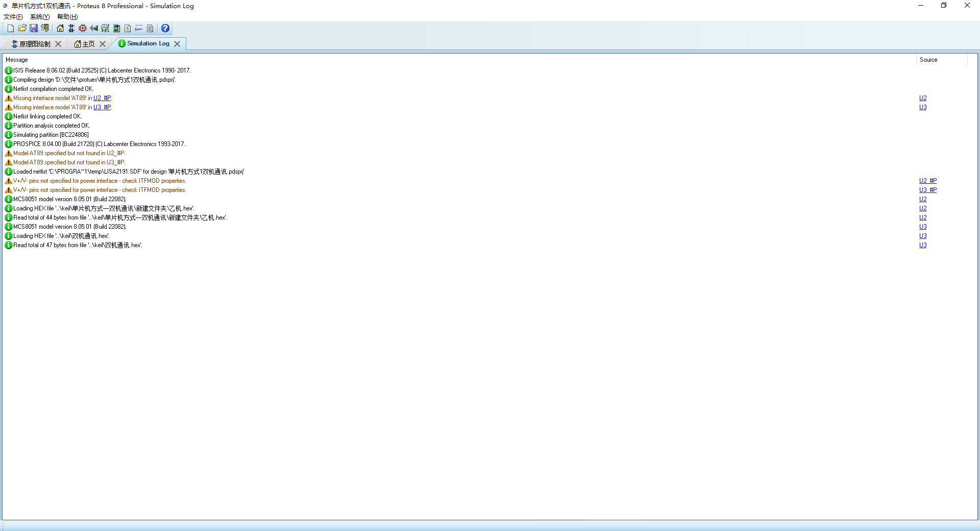Click U3 source link for Loading HEX 双机通讯.hex row
This screenshot has width=980, height=531.
point(923,236)
